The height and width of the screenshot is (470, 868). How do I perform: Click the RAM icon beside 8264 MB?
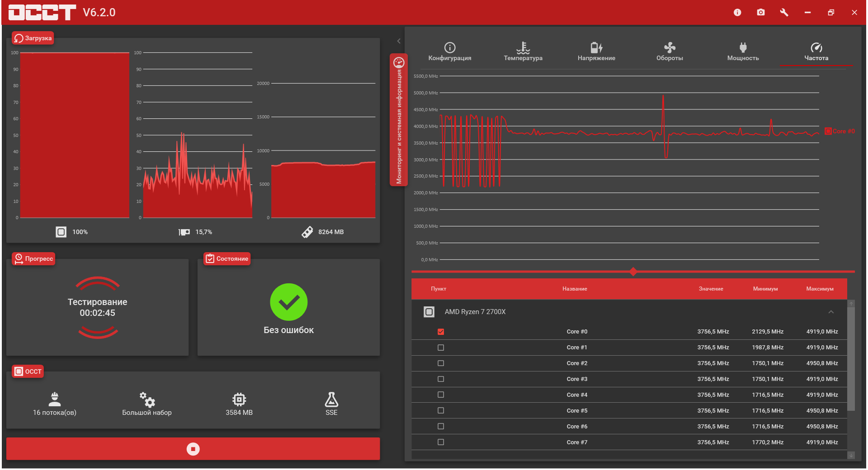click(307, 232)
